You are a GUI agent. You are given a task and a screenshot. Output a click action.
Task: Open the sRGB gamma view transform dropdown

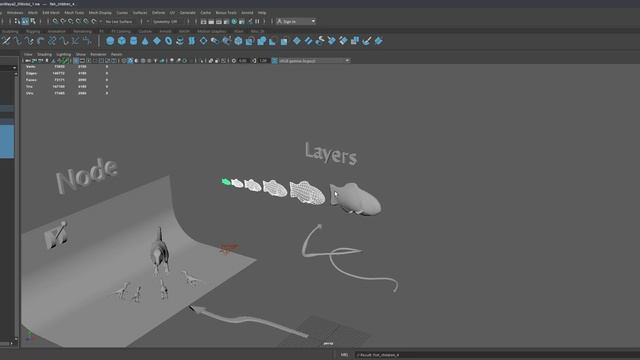[x=314, y=61]
